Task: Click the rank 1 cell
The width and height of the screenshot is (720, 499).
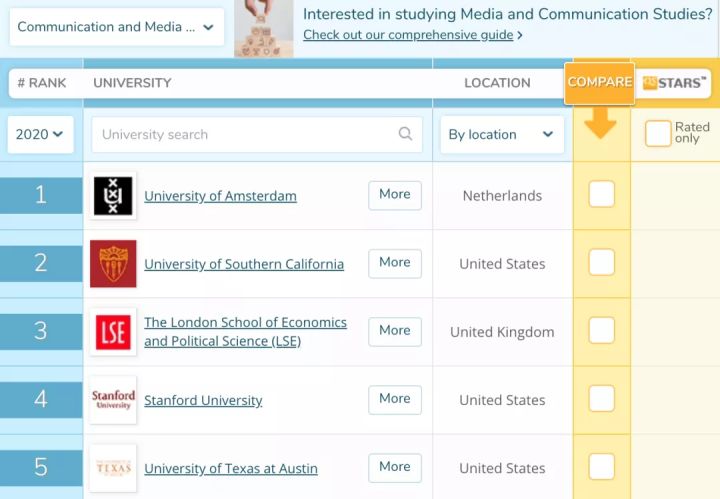Action: 41,196
